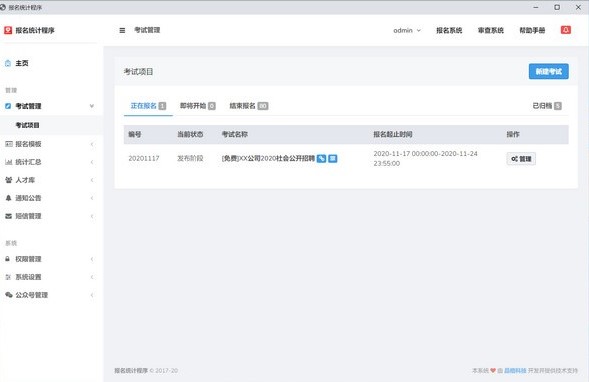Open the 系统设置 sidebar item
Image resolution: width=589 pixels, height=382 pixels.
pos(51,277)
